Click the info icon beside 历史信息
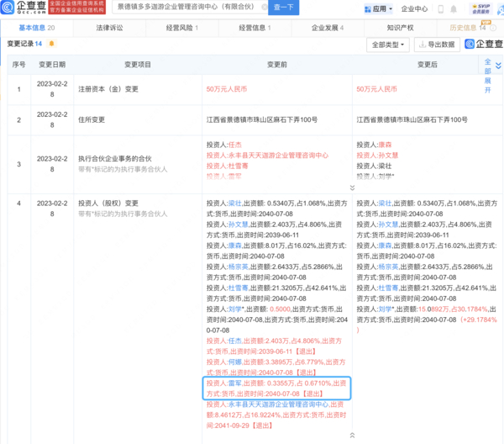Screen dimensions: 504x444 click(493, 28)
